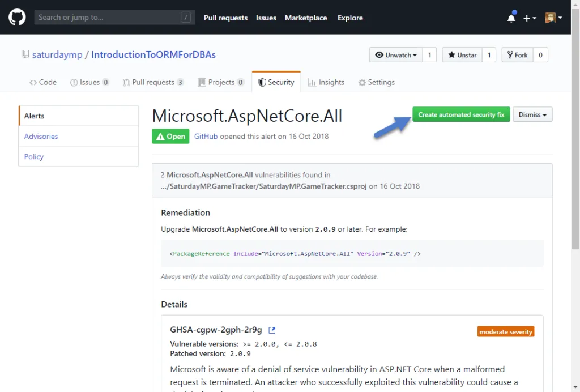Viewport: 580px width, 392px height.
Task: Click the stargazers count 1
Action: tap(489, 55)
